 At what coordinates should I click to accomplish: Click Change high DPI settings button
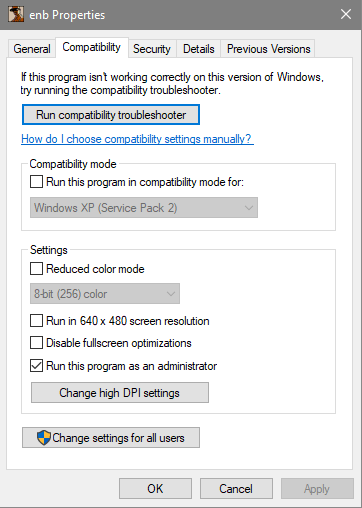[x=120, y=393]
